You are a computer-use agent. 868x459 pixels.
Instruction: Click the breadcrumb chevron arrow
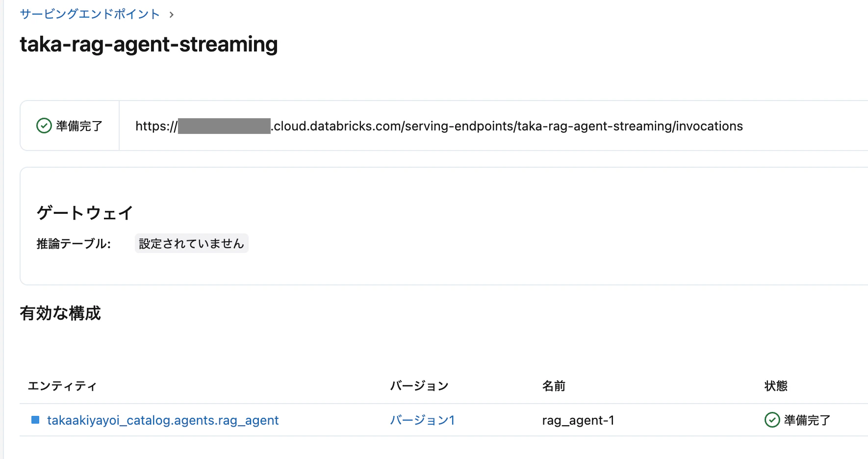[x=171, y=15]
